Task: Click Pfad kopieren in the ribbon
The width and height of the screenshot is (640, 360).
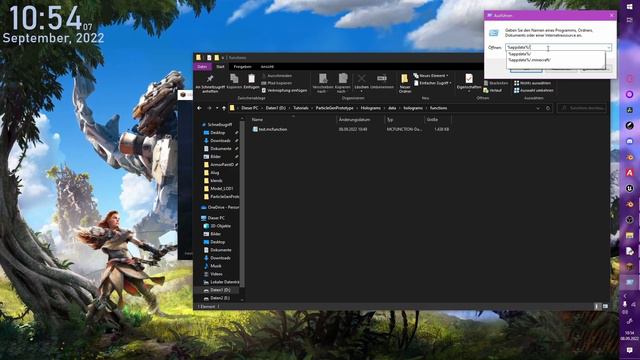Action: [277, 83]
